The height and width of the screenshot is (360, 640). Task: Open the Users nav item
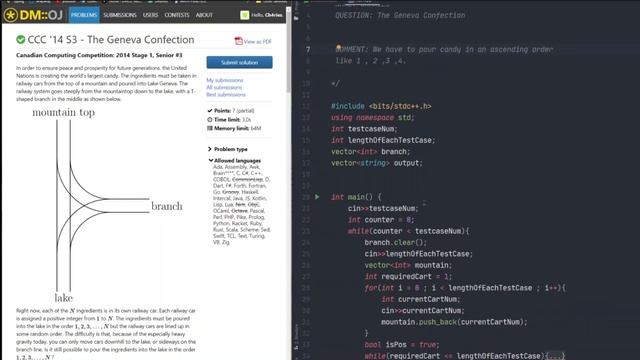point(150,15)
